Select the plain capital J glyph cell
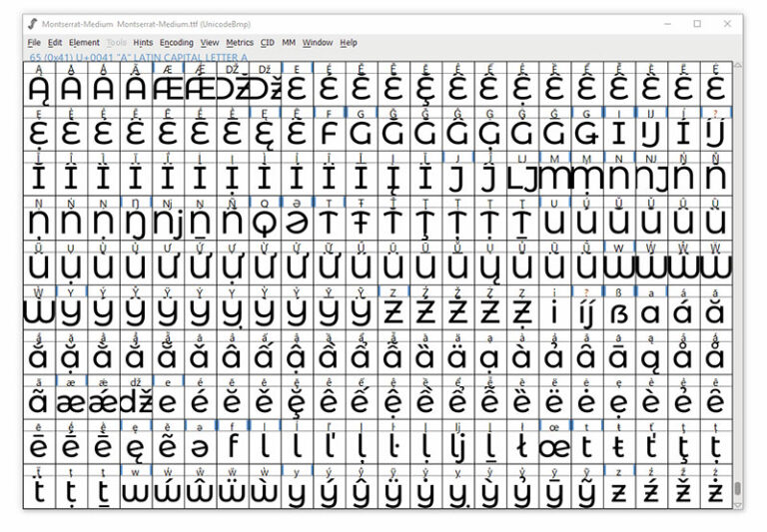Image resolution: width=767 pixels, height=532 pixels. (458, 174)
